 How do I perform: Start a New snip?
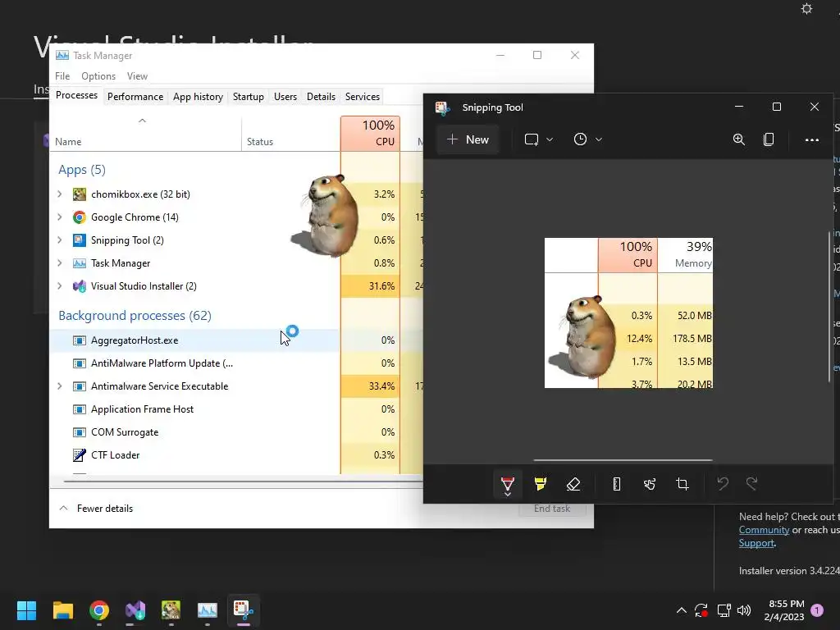pyautogui.click(x=468, y=139)
